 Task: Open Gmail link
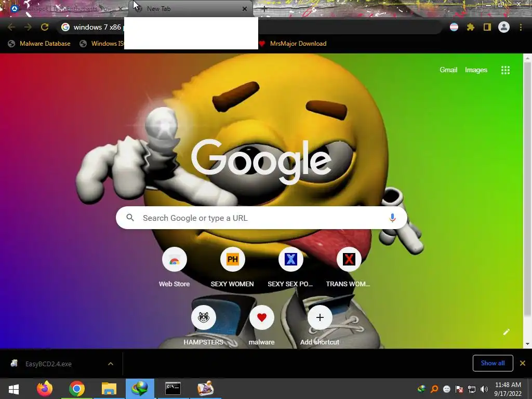pos(448,70)
